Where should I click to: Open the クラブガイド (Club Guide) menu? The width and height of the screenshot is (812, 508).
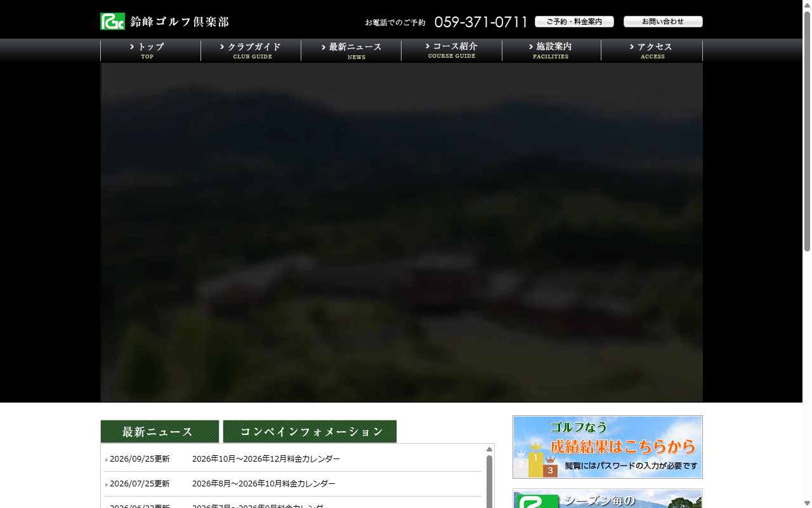tap(251, 51)
